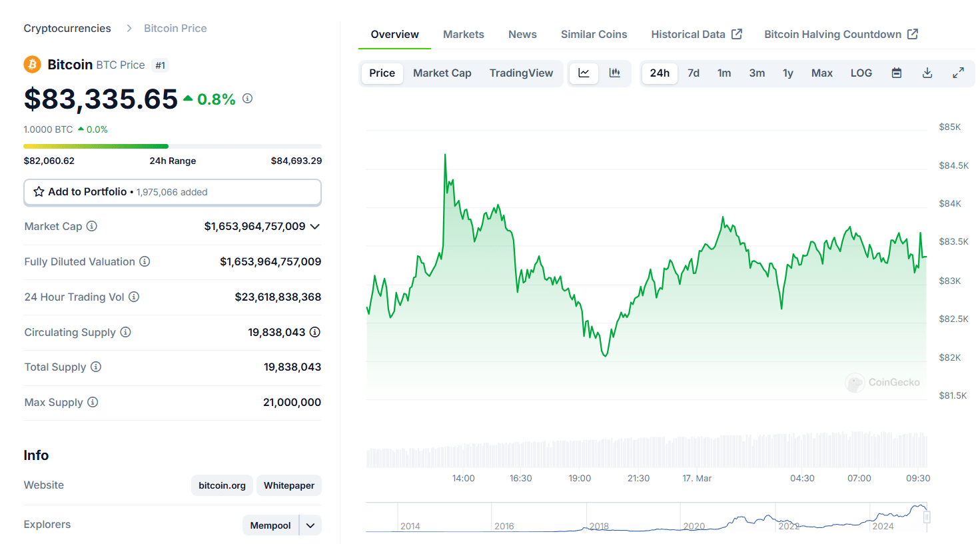Screen dimensions: 980x544
Task: Open Fully Diluted Valuation info icon
Action: (145, 261)
